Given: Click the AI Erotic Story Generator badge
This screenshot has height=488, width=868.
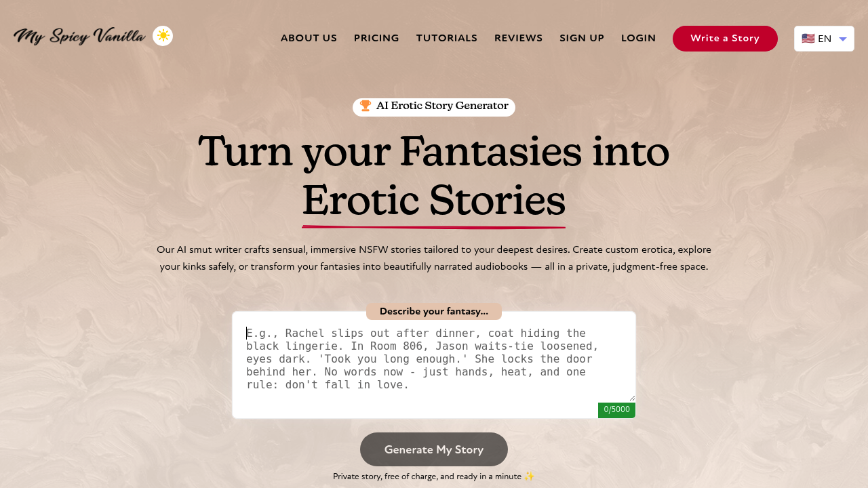Looking at the screenshot, I should click(434, 106).
